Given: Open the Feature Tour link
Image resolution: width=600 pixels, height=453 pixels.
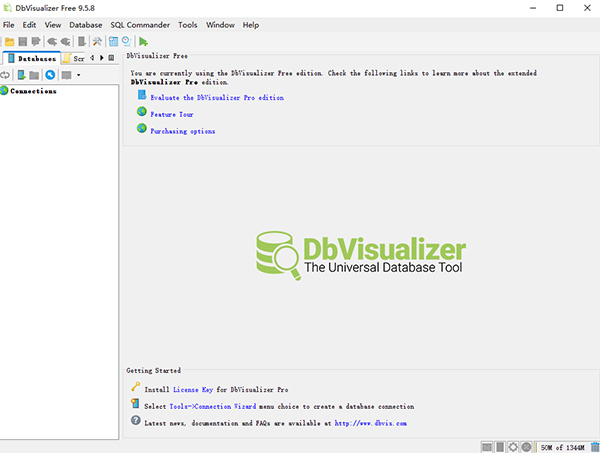Looking at the screenshot, I should pyautogui.click(x=172, y=114).
